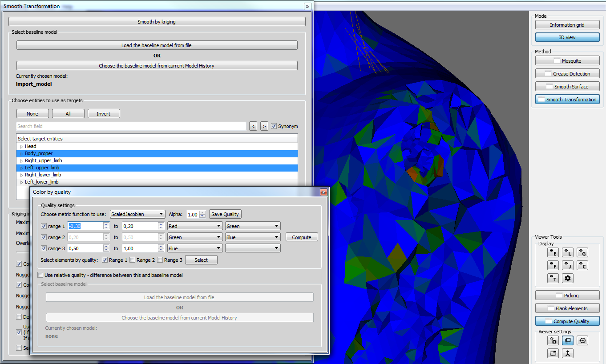Click the highlighted overlapping-squares viewer settings icon

[x=567, y=341]
